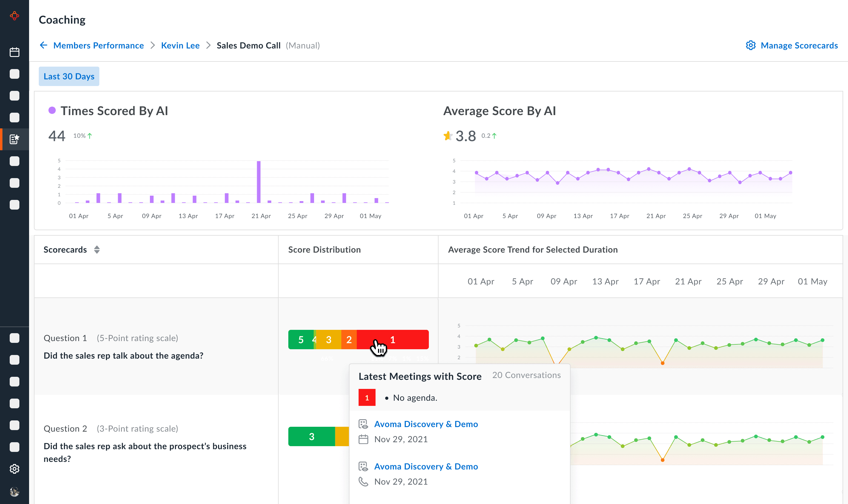Click the Avoma logo icon
Screen dimensions: 848x504
[x=14, y=16]
